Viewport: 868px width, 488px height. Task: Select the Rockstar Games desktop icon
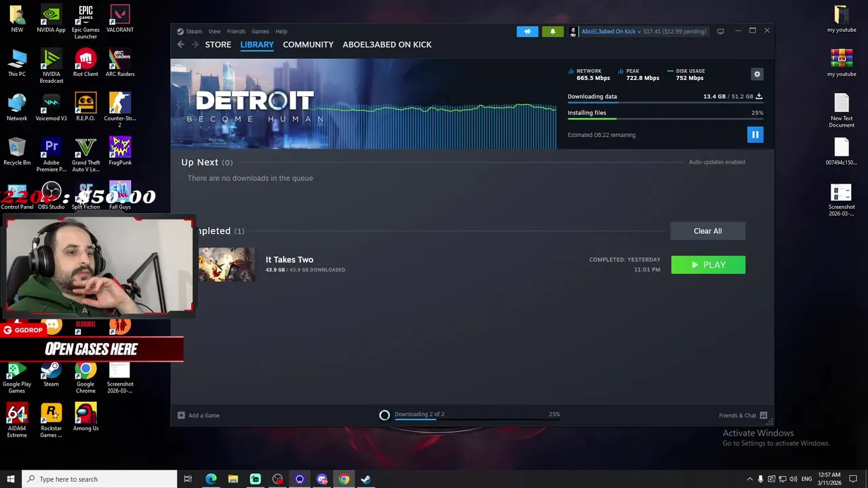(x=51, y=421)
